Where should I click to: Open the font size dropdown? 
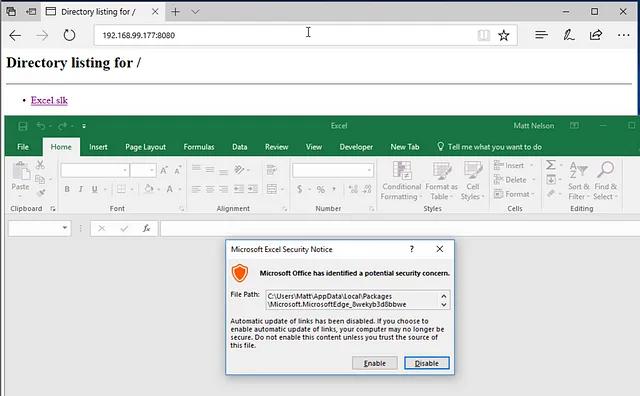[151, 170]
